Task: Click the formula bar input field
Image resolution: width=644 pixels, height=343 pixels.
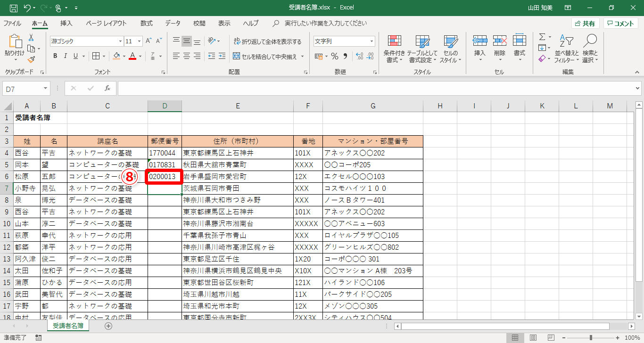Action: pos(376,88)
